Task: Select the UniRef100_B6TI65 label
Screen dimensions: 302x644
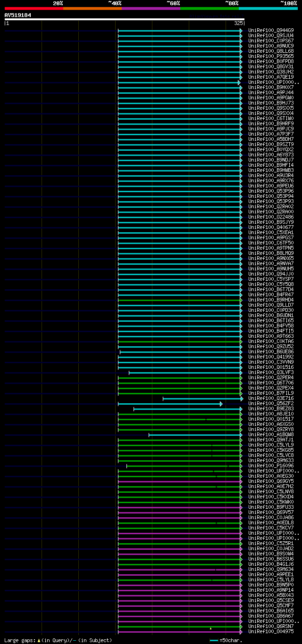Action: (271, 320)
